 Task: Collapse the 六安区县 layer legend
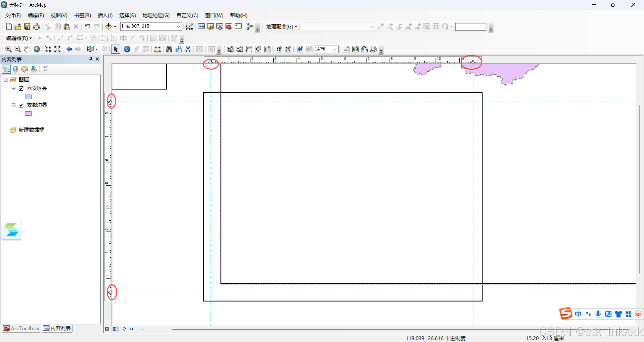pyautogui.click(x=14, y=88)
